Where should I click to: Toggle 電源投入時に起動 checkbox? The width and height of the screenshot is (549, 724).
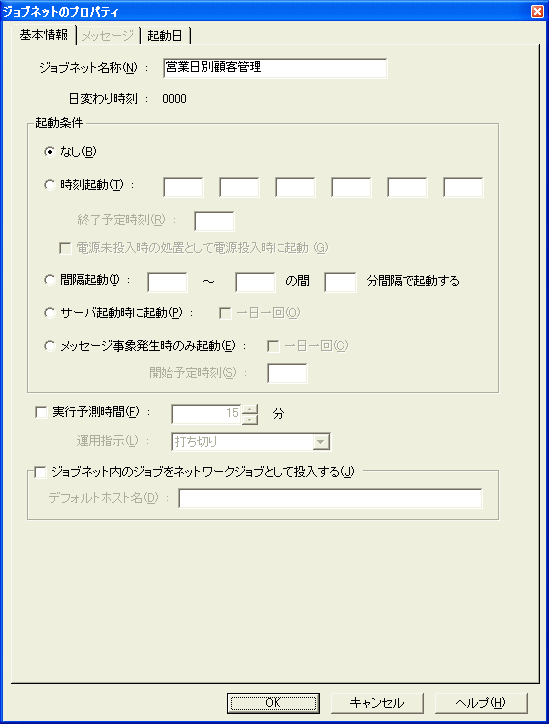[x=65, y=248]
